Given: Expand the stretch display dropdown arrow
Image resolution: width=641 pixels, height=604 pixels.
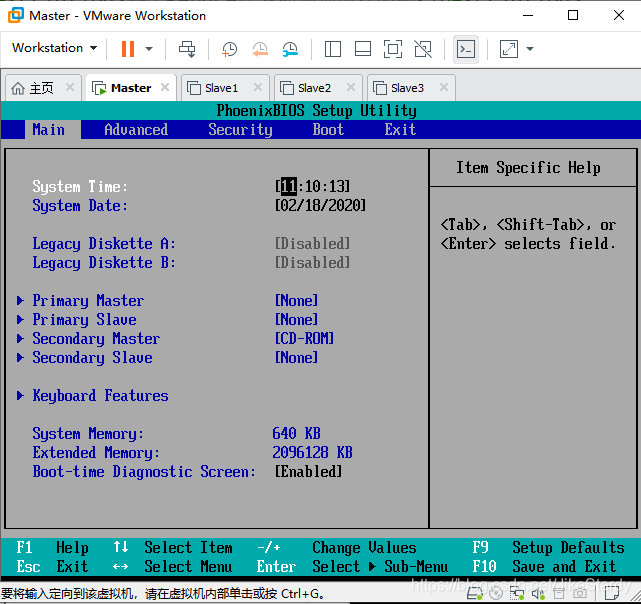Looking at the screenshot, I should pos(530,49).
